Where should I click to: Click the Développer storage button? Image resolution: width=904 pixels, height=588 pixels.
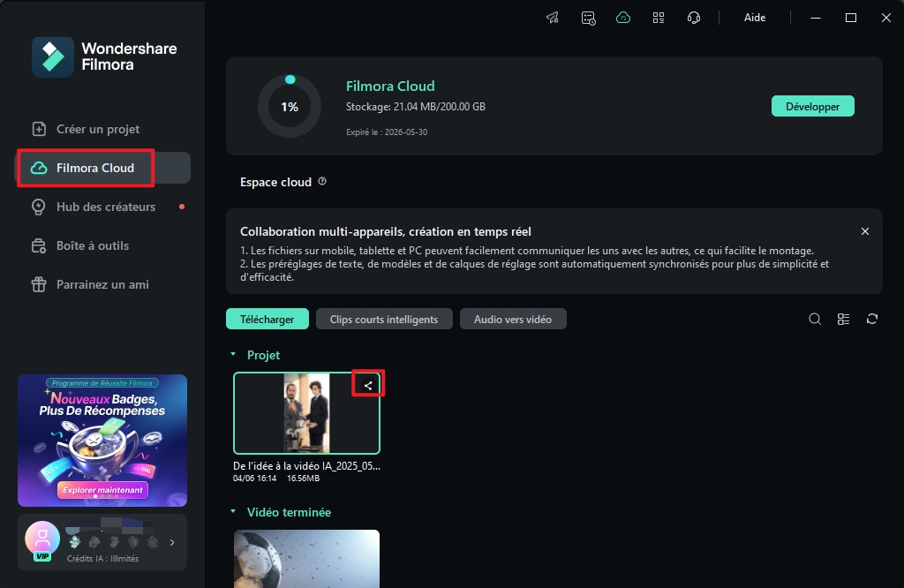[812, 106]
